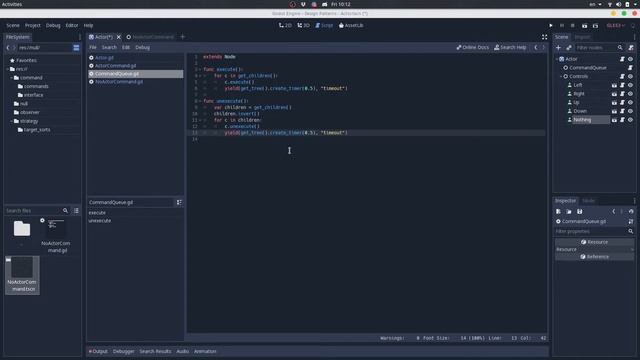The image size is (640, 360).
Task: Add a new node with plus icon
Action: click(558, 48)
